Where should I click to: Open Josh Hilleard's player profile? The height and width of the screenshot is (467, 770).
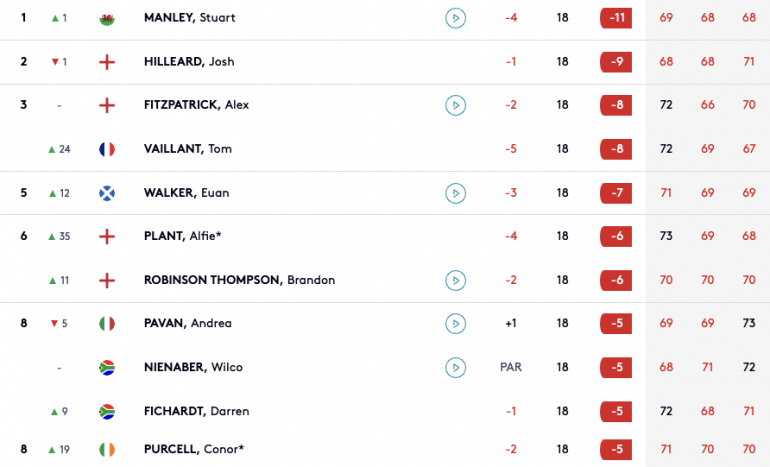point(189,61)
